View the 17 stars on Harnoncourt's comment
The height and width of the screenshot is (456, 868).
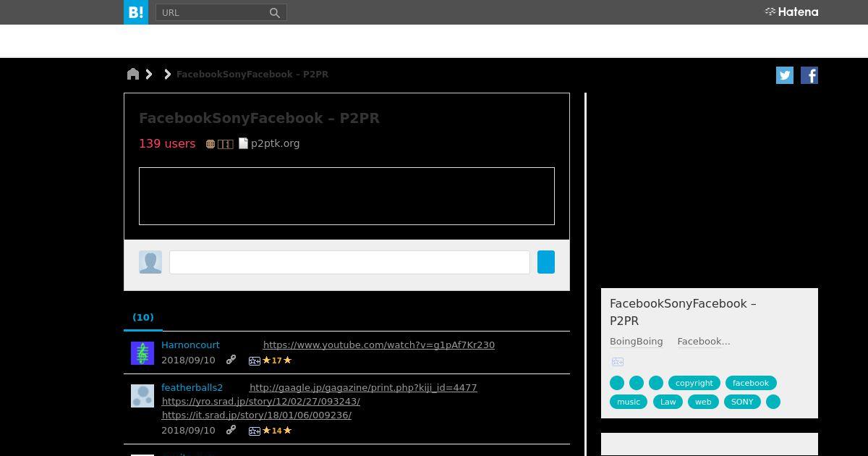[277, 360]
